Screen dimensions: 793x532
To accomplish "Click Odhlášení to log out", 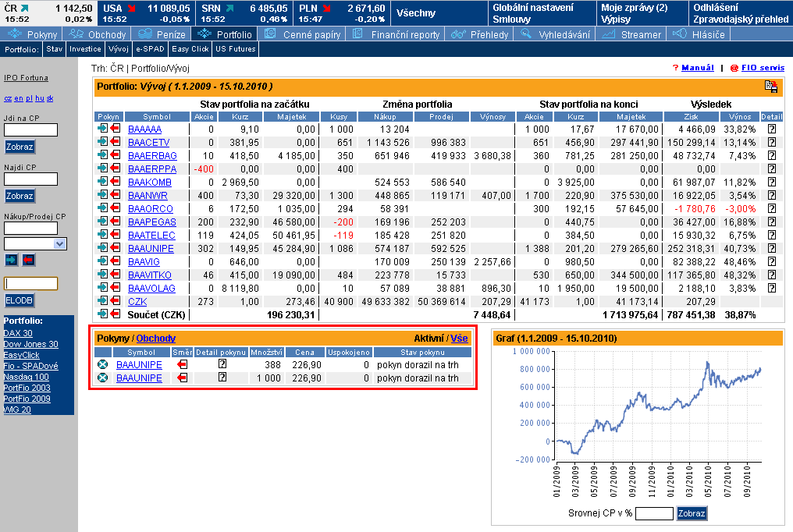I will pyautogui.click(x=716, y=8).
